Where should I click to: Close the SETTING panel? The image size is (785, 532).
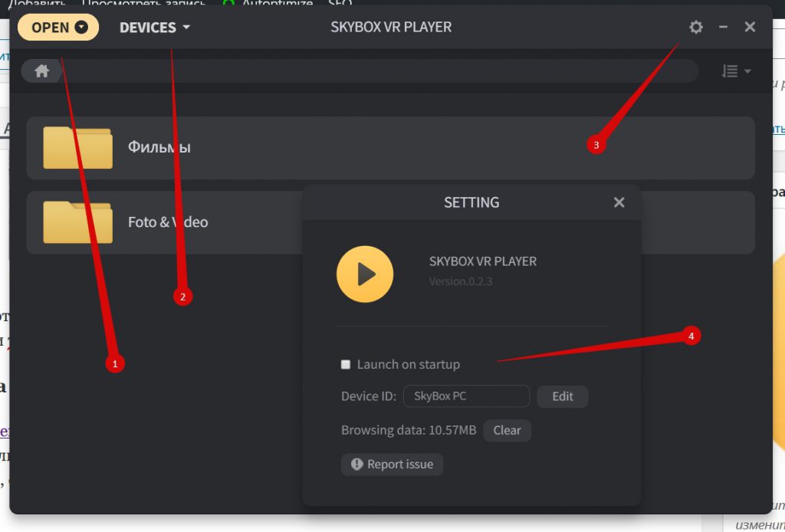point(619,202)
